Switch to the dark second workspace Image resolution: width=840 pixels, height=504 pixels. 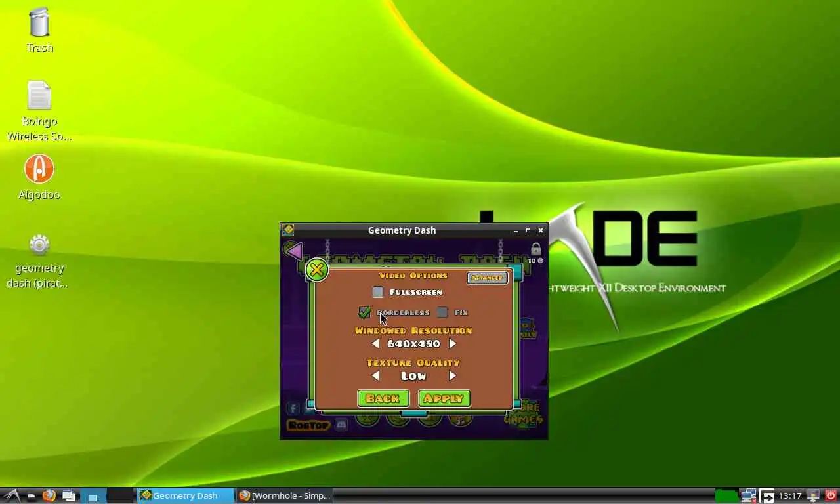click(x=120, y=496)
